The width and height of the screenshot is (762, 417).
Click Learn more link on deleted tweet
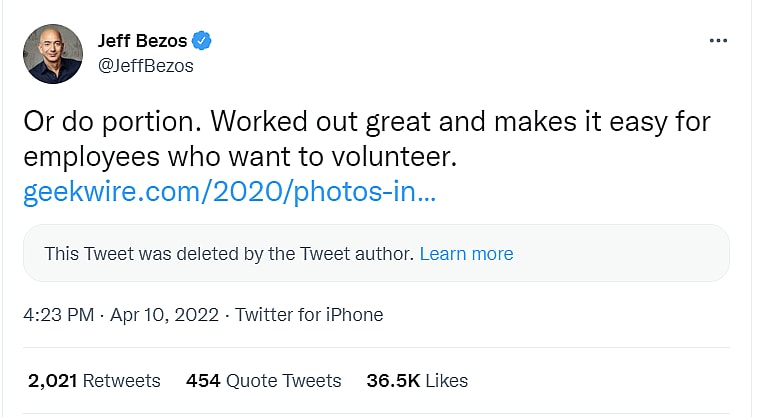[466, 254]
